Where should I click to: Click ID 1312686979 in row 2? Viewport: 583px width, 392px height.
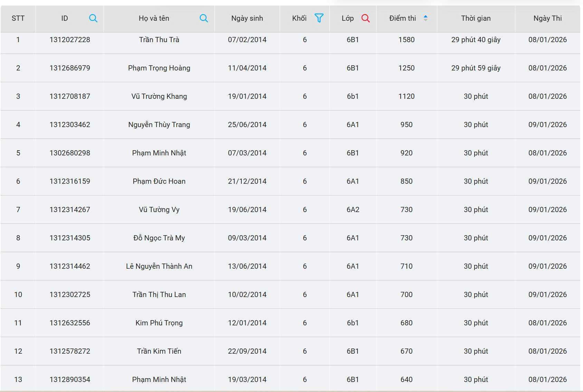70,68
